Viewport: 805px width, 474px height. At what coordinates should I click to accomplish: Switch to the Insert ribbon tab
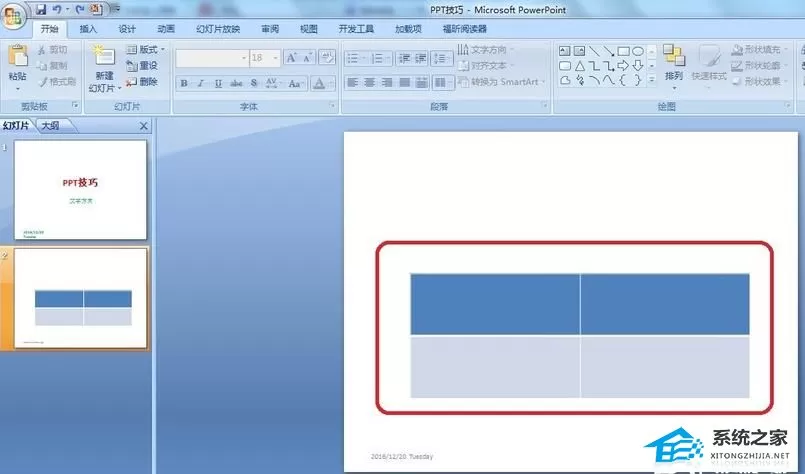point(88,29)
